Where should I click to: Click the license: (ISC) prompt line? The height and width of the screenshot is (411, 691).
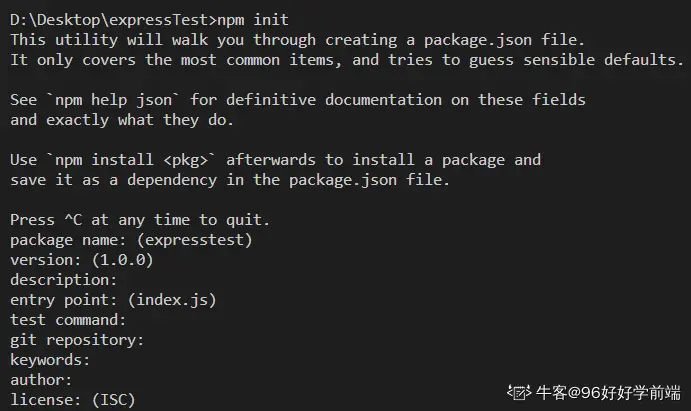pyautogui.click(x=73, y=400)
